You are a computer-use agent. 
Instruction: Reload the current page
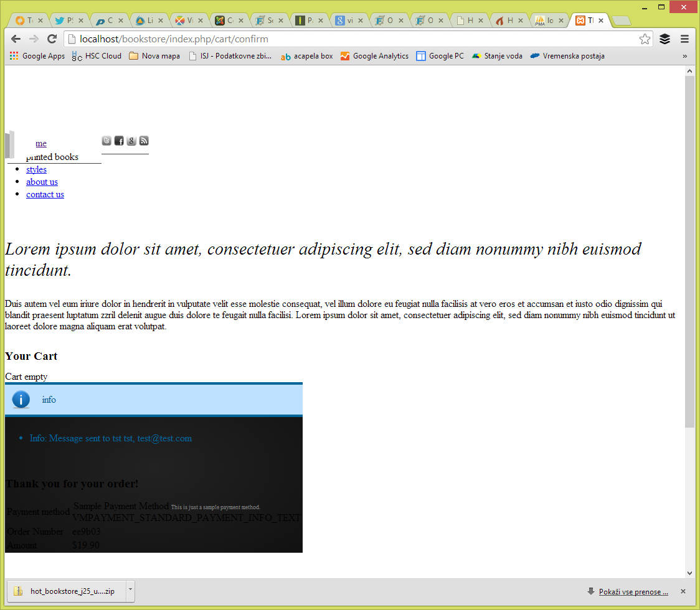[x=52, y=39]
